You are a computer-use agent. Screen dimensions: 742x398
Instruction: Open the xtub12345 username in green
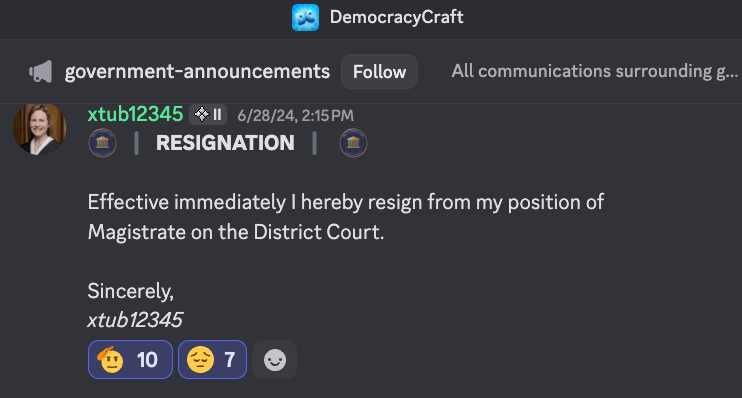pyautogui.click(x=135, y=114)
